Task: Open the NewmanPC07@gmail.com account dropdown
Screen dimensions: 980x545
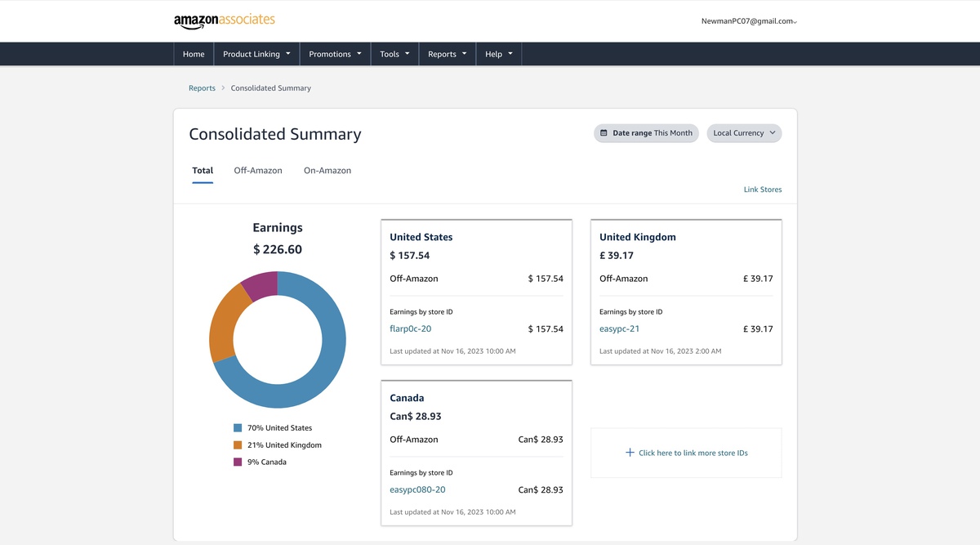Action: (x=749, y=21)
